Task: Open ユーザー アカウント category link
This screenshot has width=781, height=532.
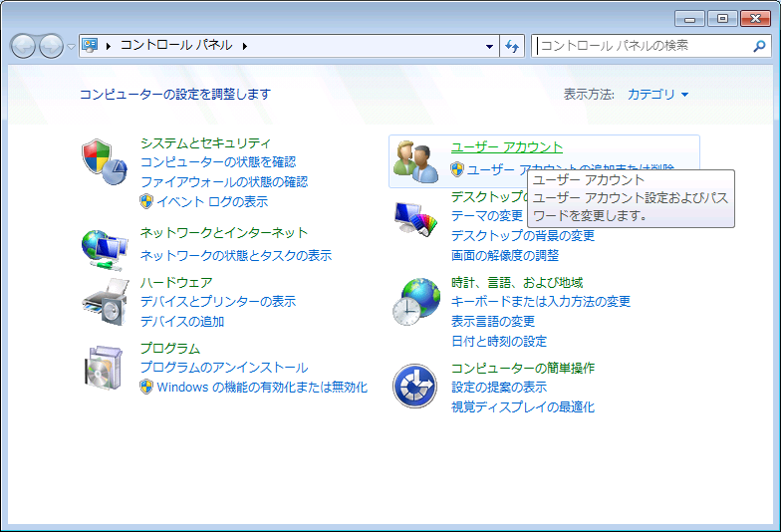Action: [506, 147]
